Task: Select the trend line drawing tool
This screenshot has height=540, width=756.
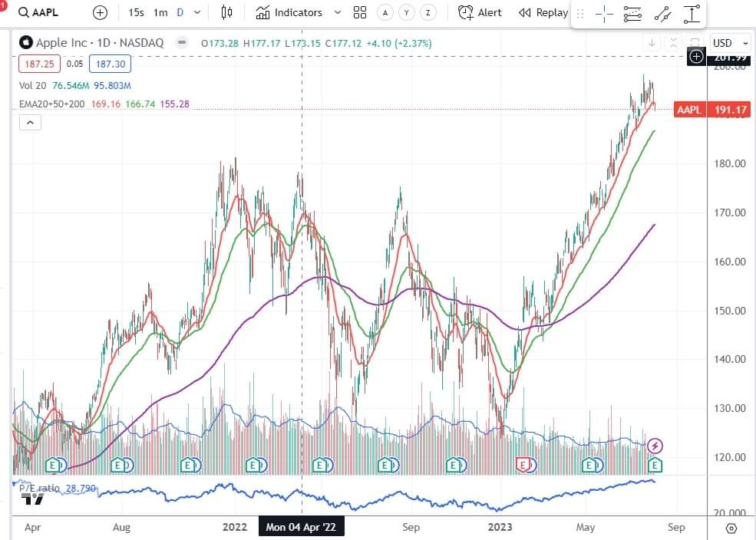Action: pyautogui.click(x=662, y=15)
